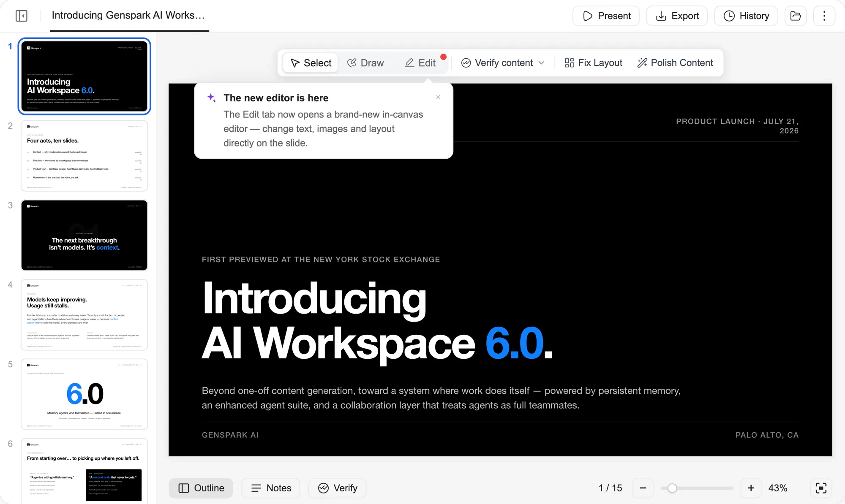Click the Export button
Screen dimensions: 845x504
point(677,16)
